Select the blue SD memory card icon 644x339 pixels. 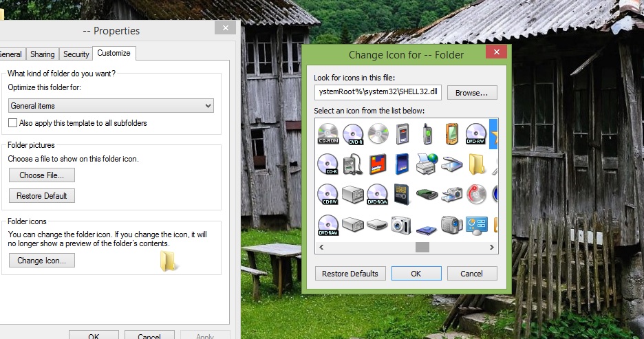click(402, 164)
